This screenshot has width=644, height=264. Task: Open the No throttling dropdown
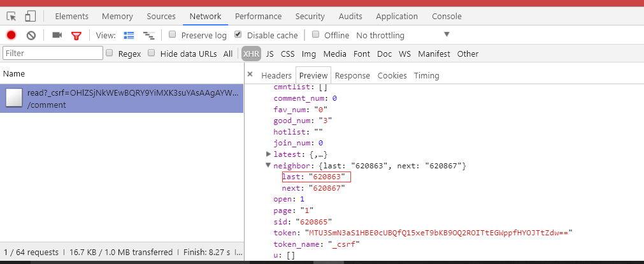coord(403,35)
